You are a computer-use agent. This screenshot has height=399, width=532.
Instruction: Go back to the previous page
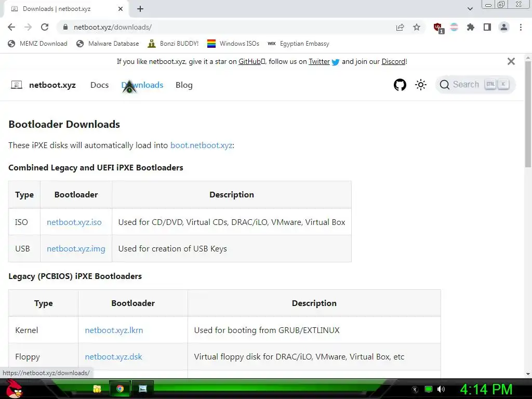pyautogui.click(x=11, y=27)
